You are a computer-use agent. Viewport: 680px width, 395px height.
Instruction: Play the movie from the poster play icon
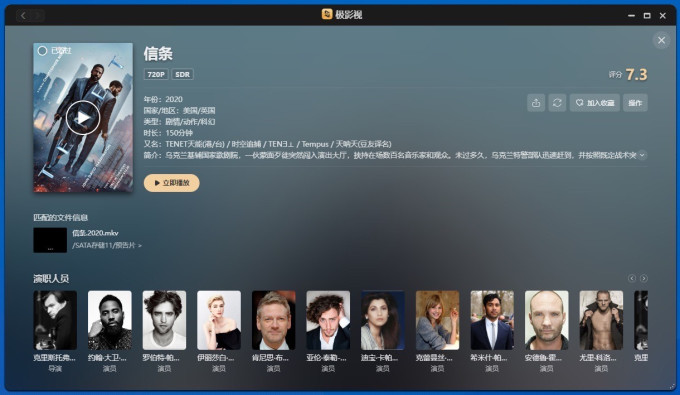coord(83,118)
